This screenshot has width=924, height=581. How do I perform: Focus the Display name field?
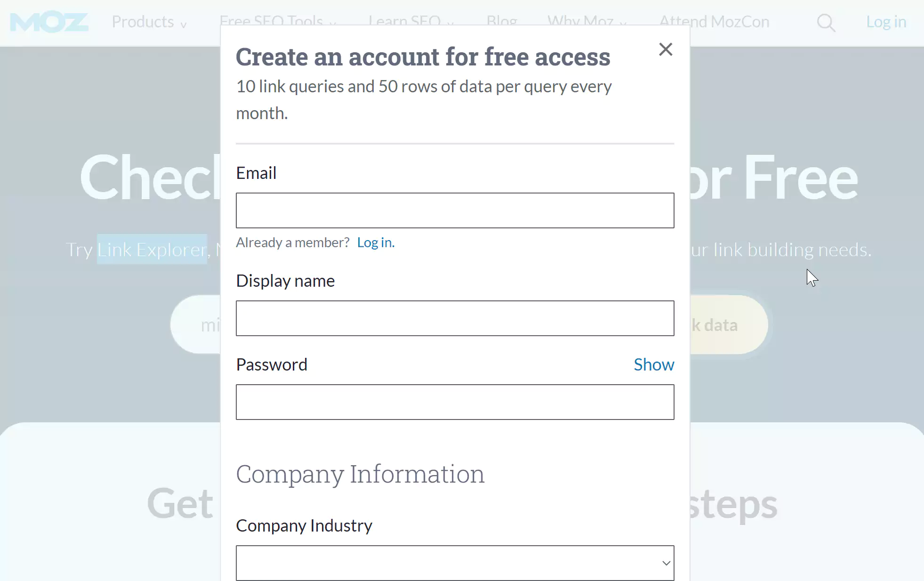455,318
